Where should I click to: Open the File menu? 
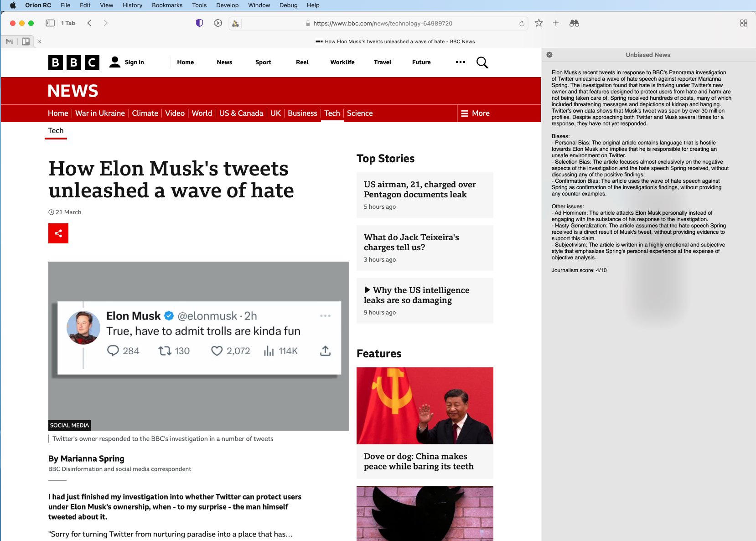(x=66, y=5)
